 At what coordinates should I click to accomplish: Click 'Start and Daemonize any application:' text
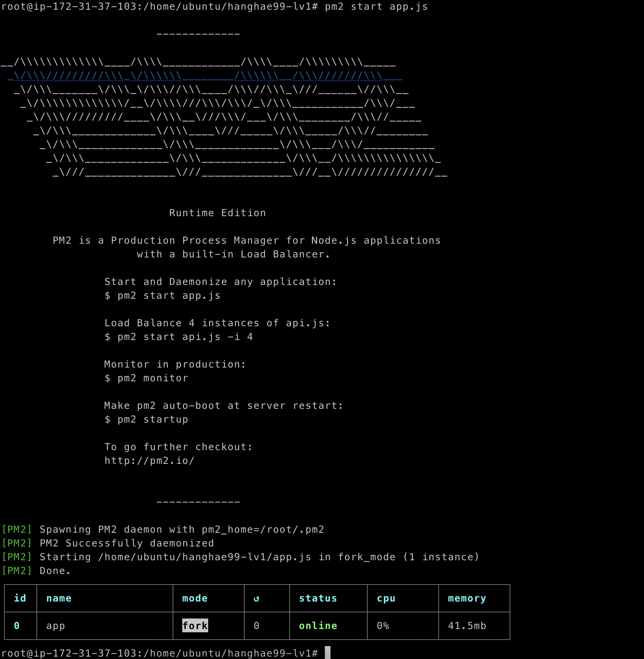220,282
